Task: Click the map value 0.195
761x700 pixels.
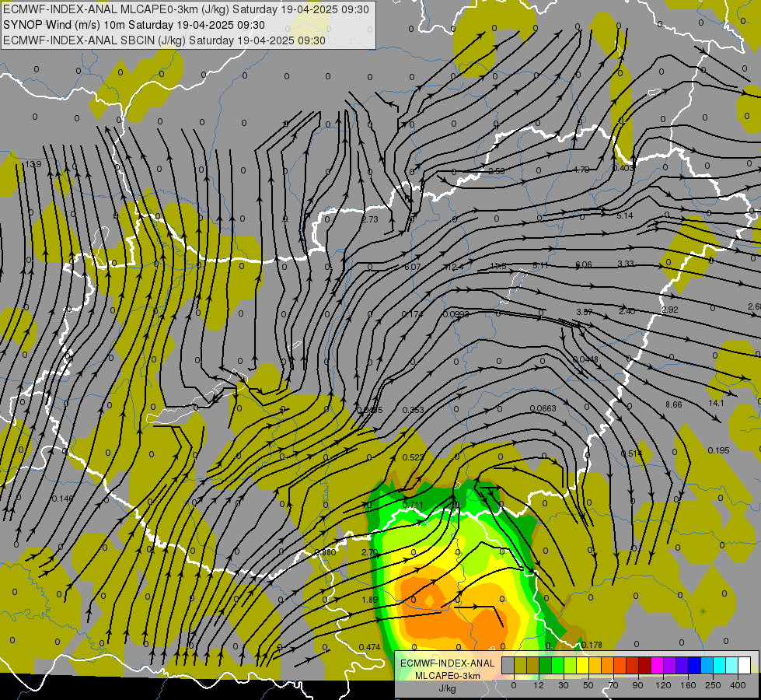Action: click(x=719, y=451)
